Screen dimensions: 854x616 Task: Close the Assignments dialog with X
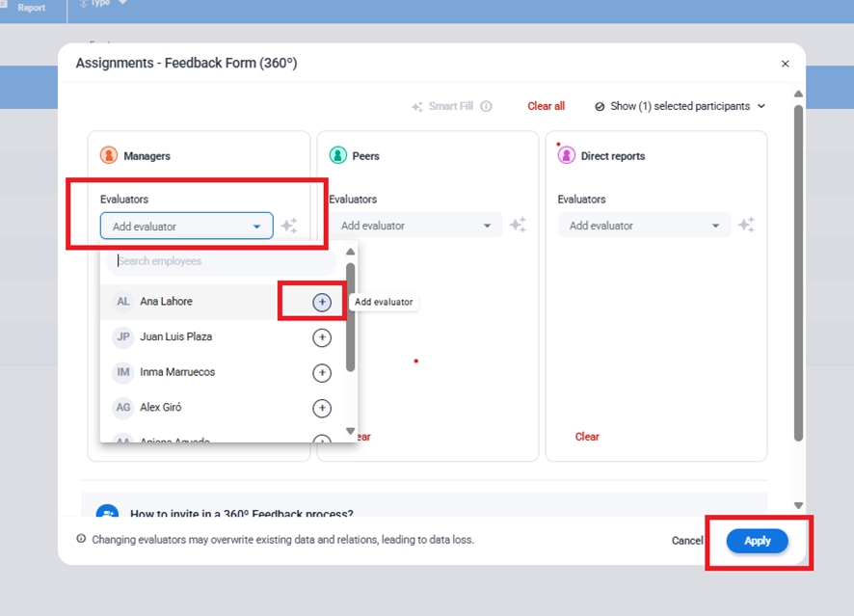click(x=785, y=64)
